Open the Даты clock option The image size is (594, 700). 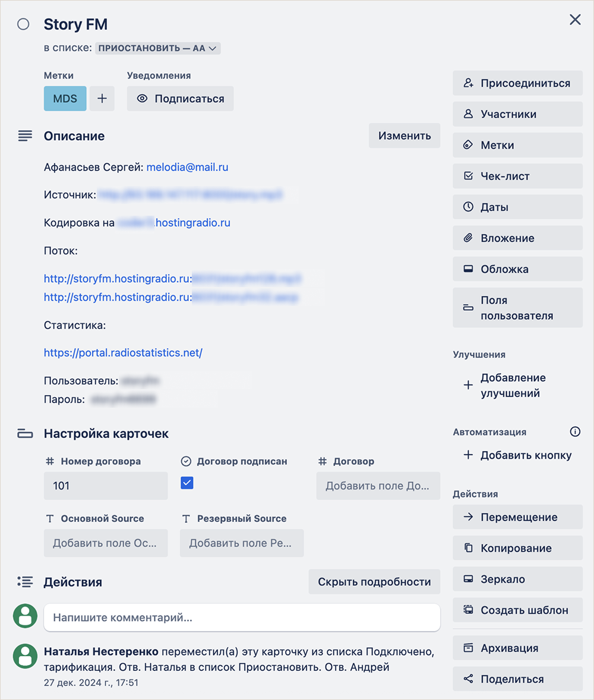tap(517, 207)
